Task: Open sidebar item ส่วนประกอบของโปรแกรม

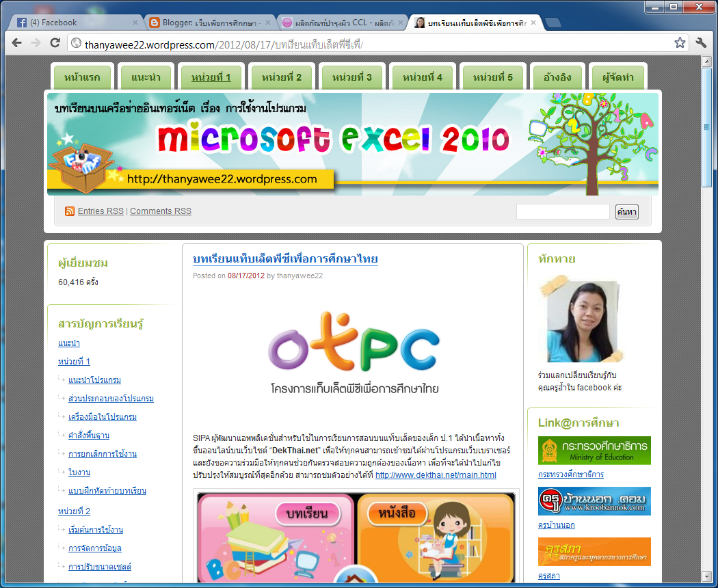Action: coord(111,399)
